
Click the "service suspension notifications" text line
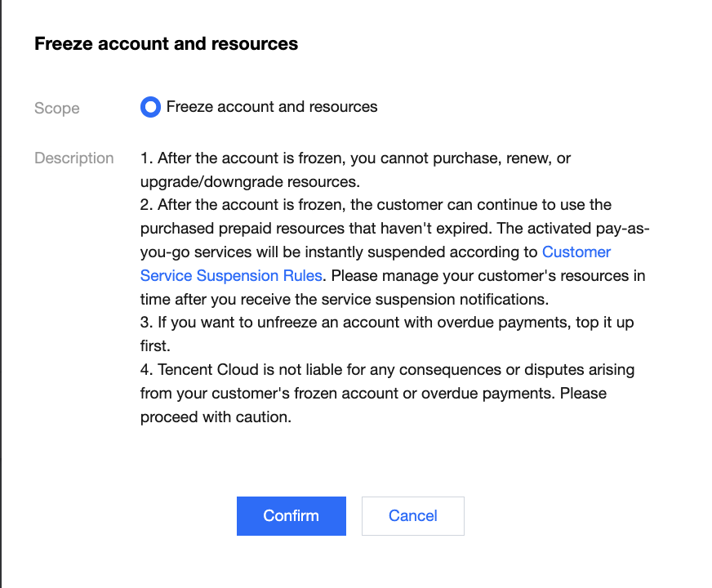coord(344,299)
